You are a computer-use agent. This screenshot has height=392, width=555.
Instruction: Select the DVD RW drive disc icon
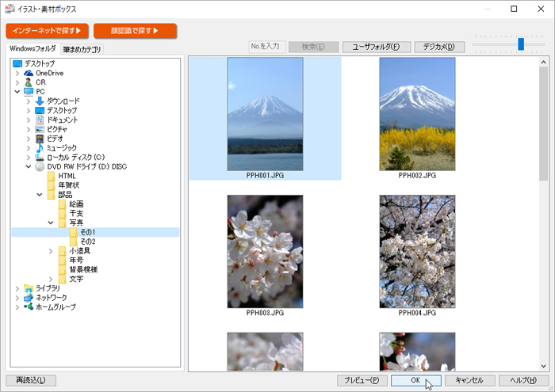(x=40, y=166)
